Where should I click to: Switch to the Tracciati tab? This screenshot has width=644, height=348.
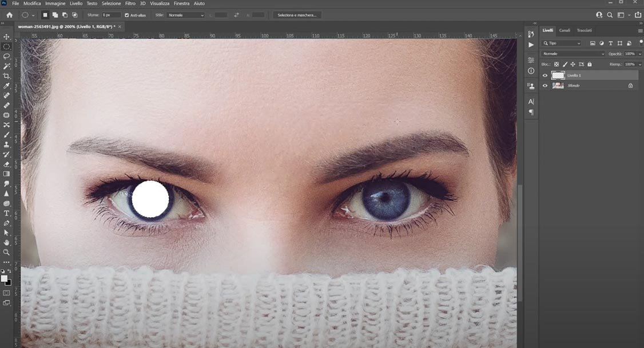[x=584, y=30]
